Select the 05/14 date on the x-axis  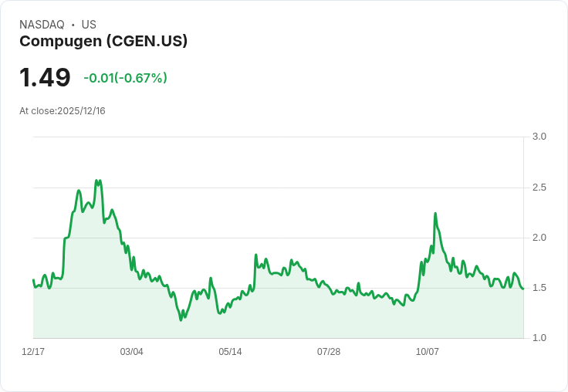point(230,352)
